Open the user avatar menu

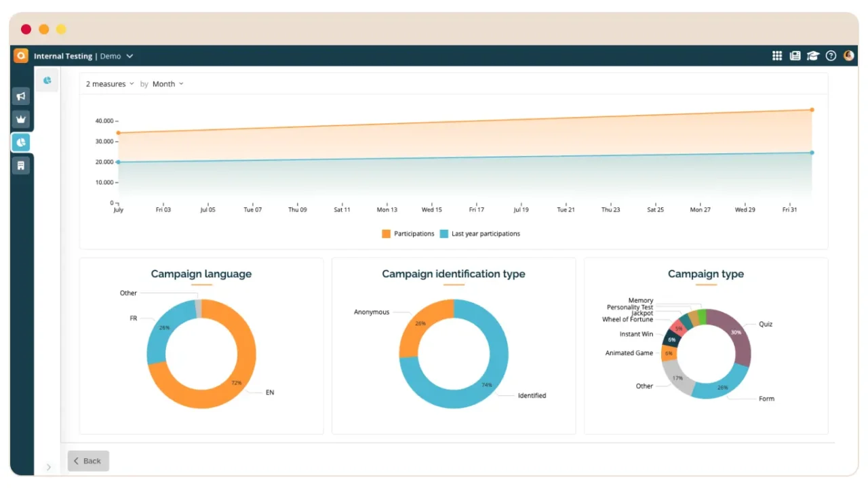click(849, 56)
